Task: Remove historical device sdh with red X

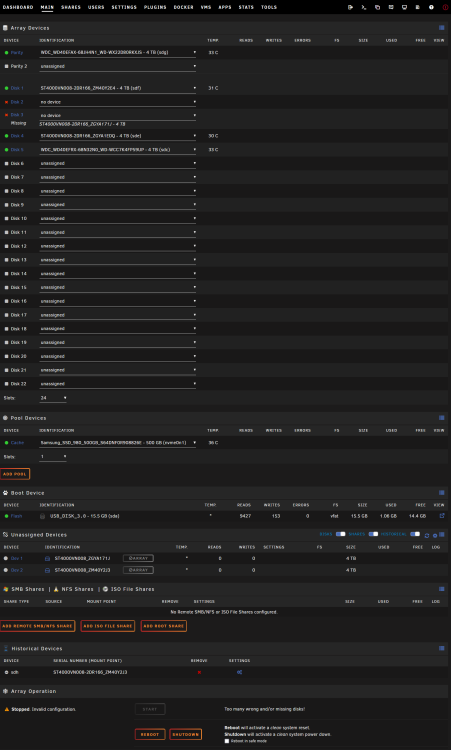Action: tap(199, 672)
